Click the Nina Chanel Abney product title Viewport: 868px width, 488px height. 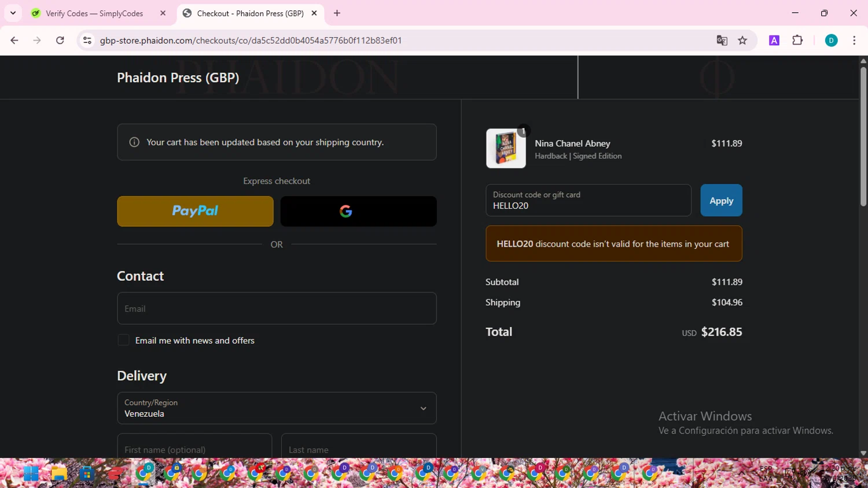pos(572,144)
